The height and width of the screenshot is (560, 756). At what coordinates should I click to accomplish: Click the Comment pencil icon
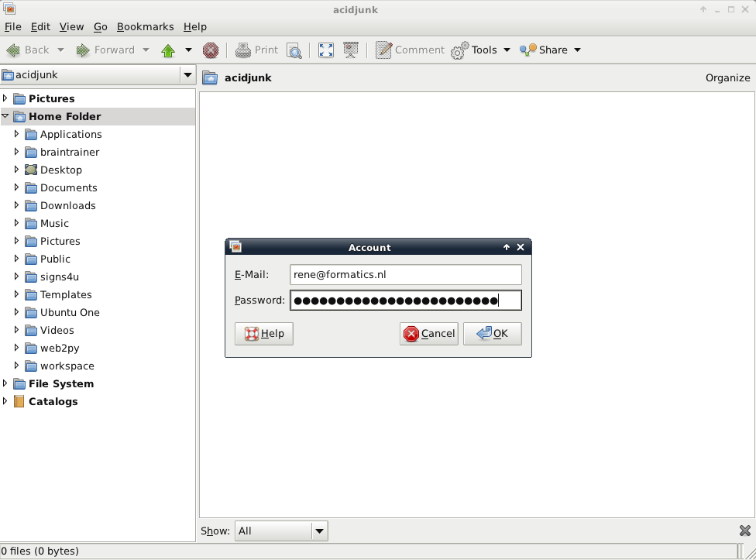click(x=383, y=50)
